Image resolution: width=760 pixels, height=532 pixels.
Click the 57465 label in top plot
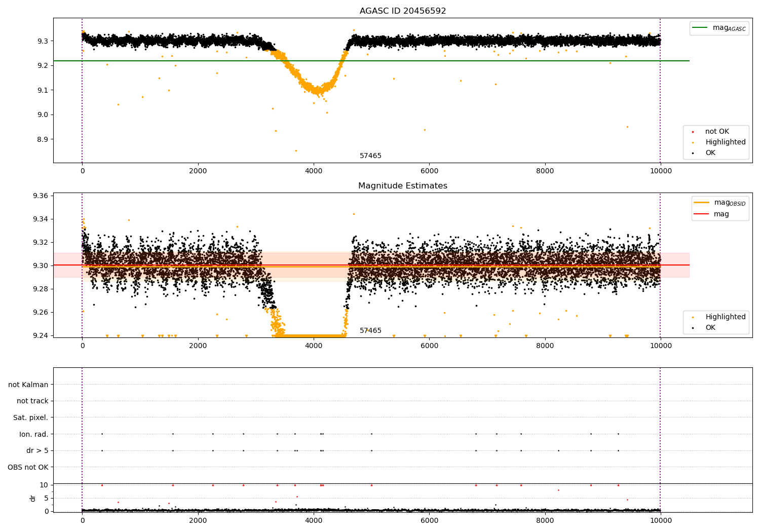tap(370, 156)
